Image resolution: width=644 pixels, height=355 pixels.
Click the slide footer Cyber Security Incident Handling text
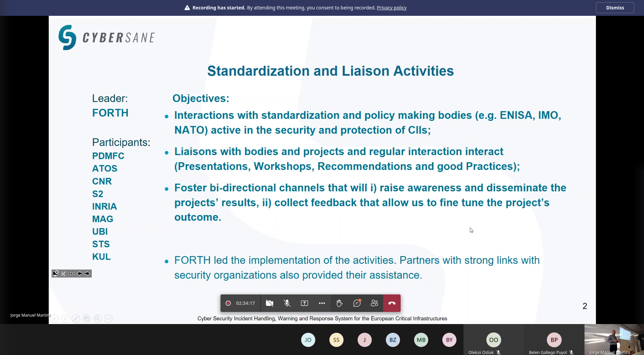(x=322, y=318)
